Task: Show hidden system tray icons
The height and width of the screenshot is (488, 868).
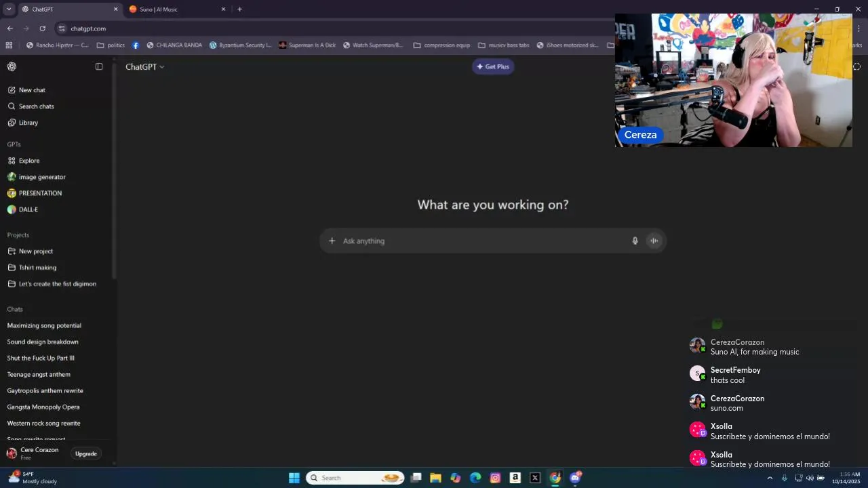Action: coord(770,478)
